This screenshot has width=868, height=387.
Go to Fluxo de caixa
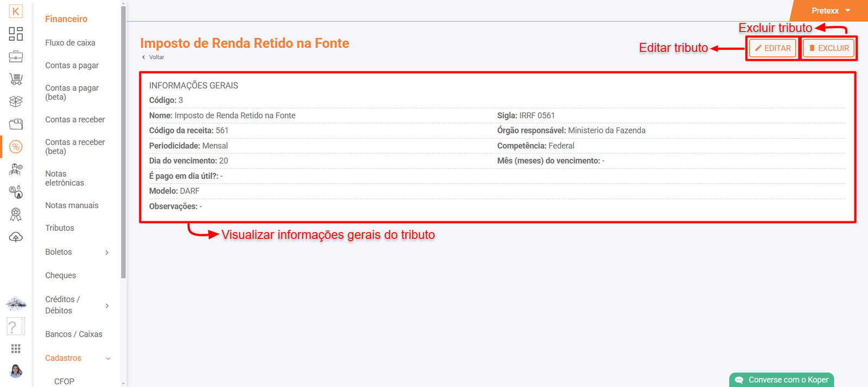pos(70,43)
